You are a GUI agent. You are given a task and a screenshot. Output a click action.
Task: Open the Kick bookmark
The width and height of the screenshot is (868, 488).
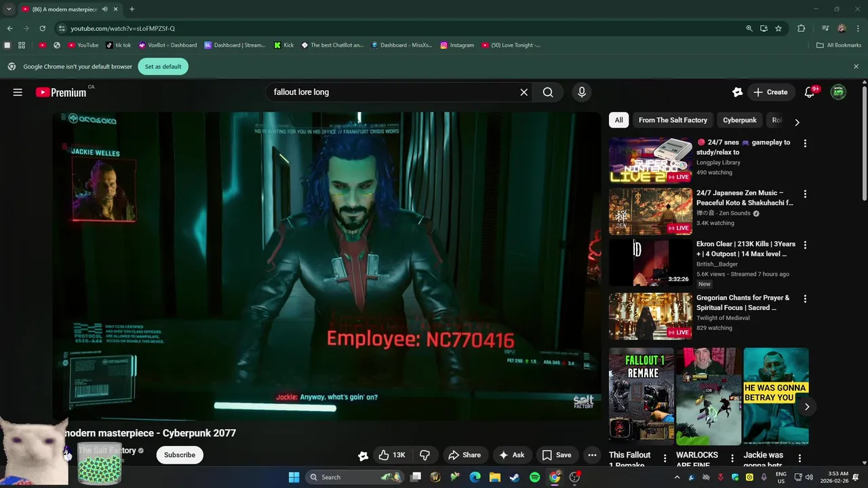[284, 45]
